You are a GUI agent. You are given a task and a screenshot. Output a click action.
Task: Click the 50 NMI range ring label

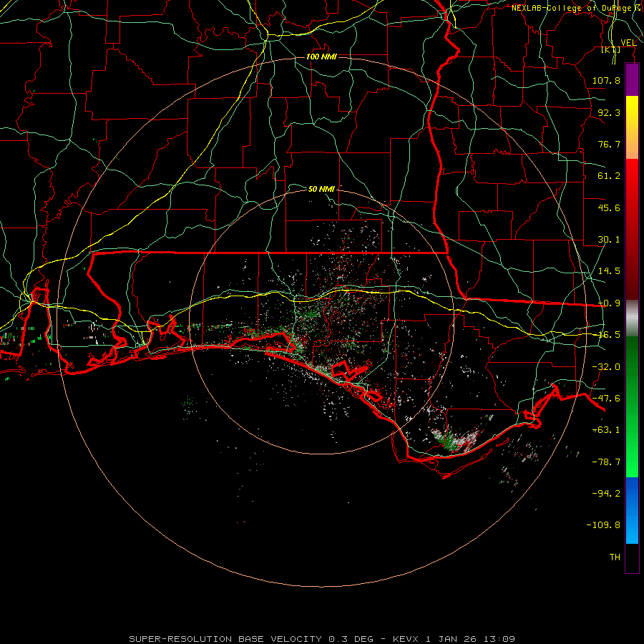tap(321, 189)
